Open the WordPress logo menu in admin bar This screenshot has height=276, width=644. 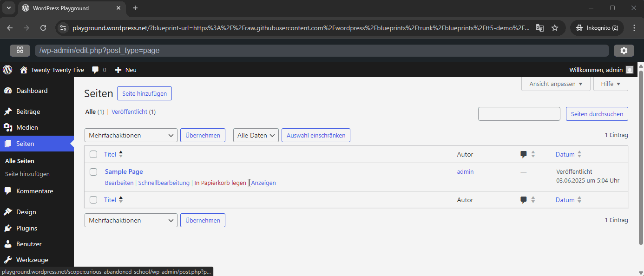point(7,70)
